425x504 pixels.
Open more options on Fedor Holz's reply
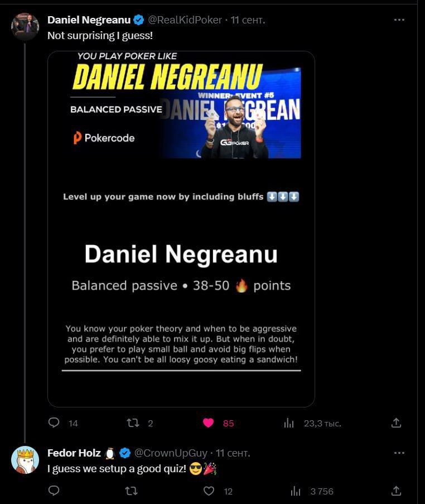pos(399,453)
